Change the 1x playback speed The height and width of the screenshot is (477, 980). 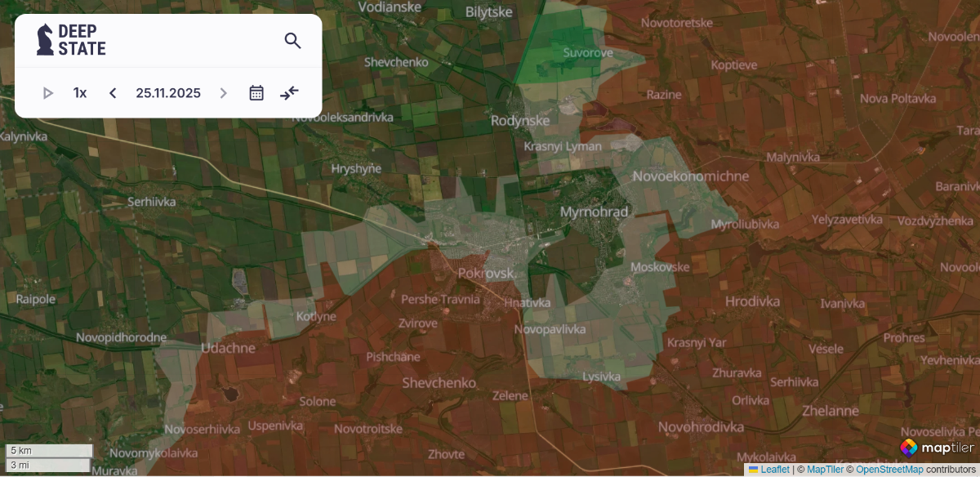coord(80,93)
